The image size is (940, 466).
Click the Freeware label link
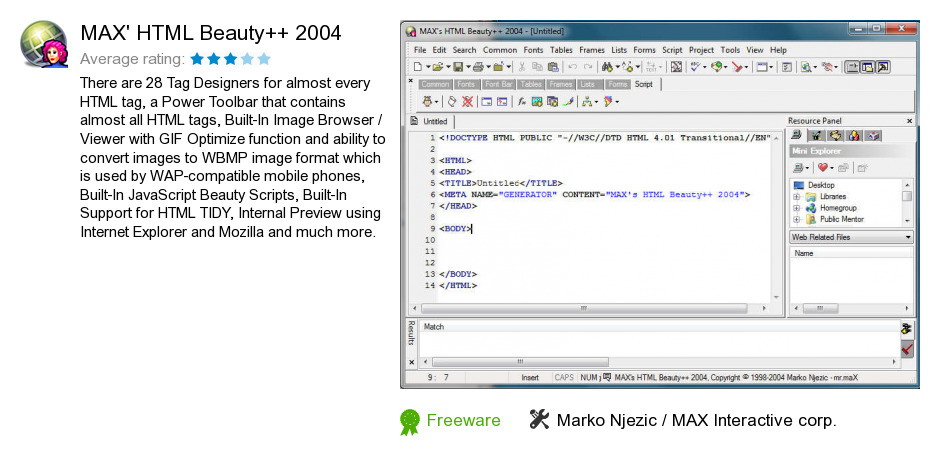[x=463, y=420]
